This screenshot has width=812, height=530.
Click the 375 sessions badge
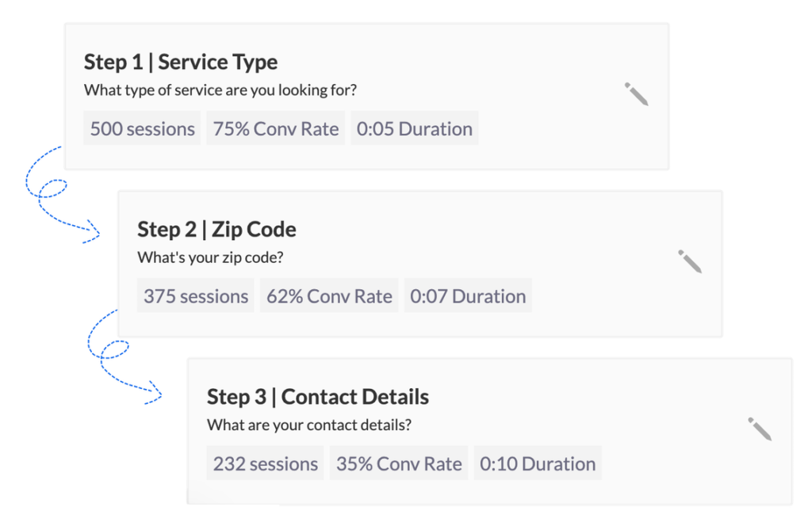196,296
